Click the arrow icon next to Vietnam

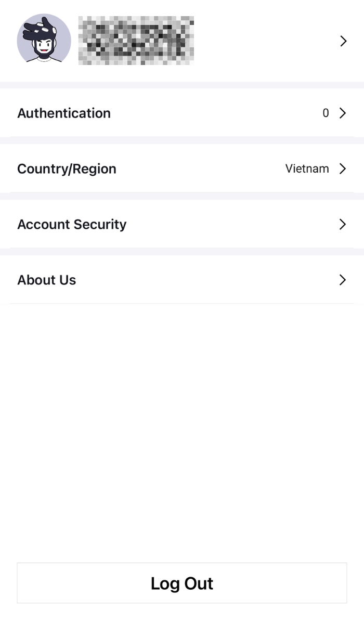[343, 168]
